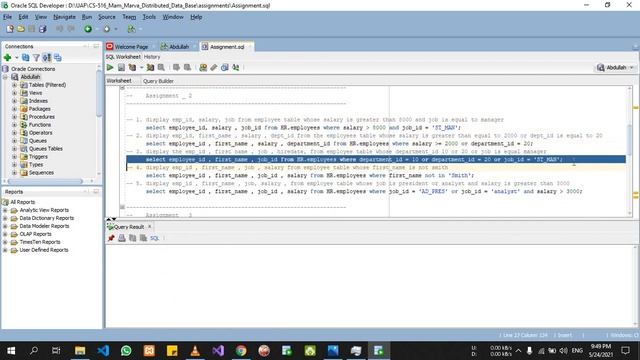
Task: Open the Abdullah connection dropdown at right
Action: tap(632, 67)
